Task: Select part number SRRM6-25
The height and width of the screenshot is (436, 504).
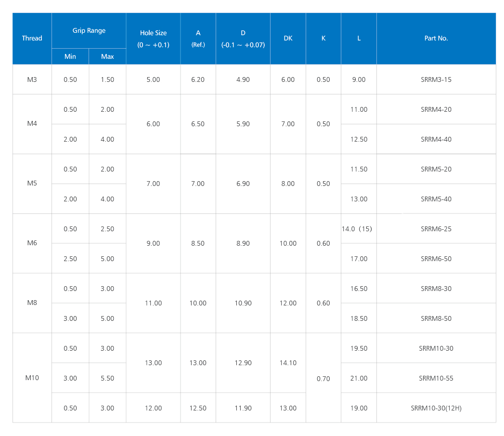Action: pyautogui.click(x=436, y=229)
